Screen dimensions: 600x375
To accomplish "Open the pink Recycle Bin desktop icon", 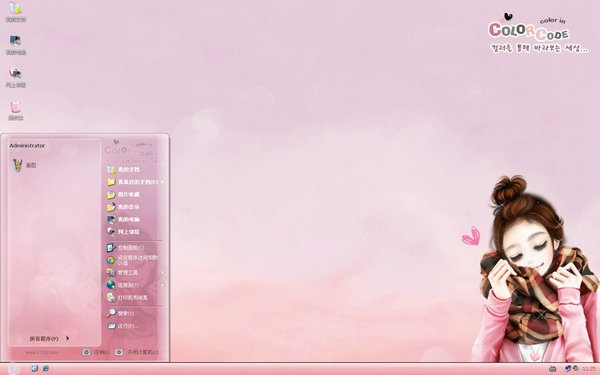I will pos(16,111).
